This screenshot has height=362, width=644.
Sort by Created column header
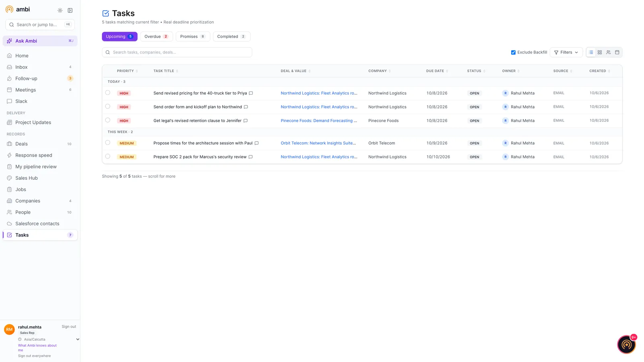coord(600,71)
